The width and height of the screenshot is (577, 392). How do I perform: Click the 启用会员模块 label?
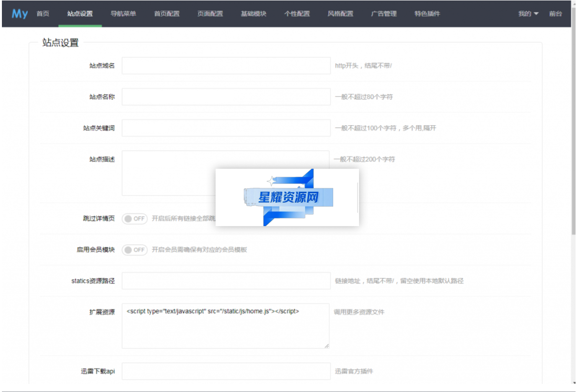click(96, 250)
